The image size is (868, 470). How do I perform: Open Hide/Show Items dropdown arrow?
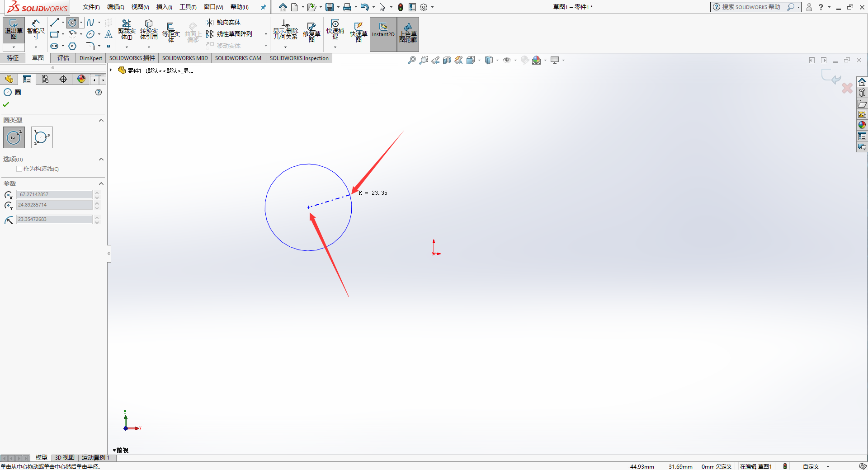tap(515, 60)
